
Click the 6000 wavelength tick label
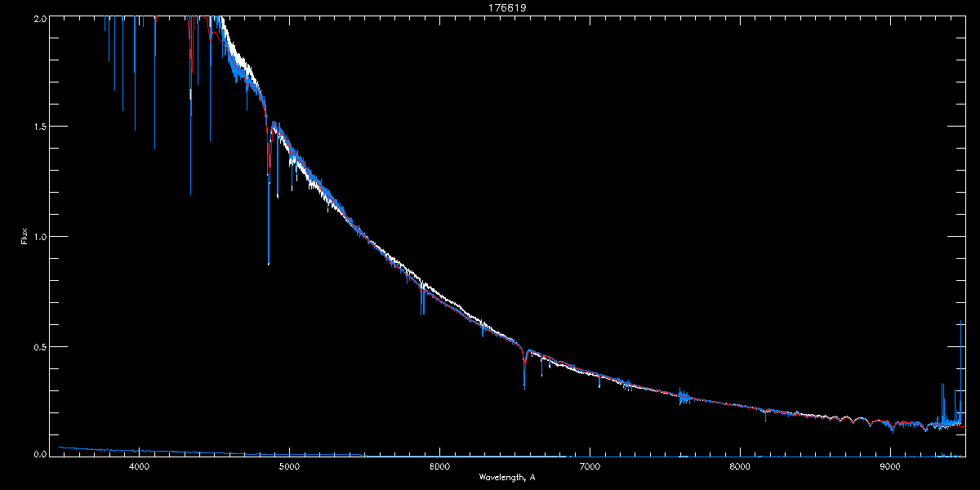(x=439, y=466)
